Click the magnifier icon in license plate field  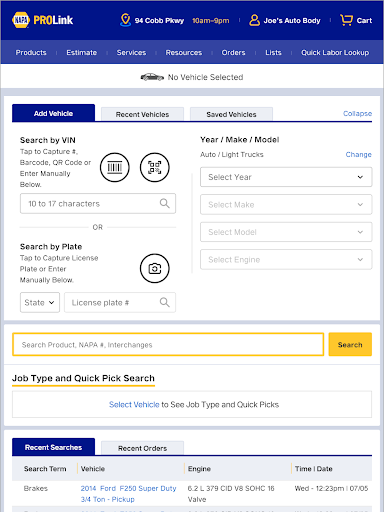(x=165, y=302)
